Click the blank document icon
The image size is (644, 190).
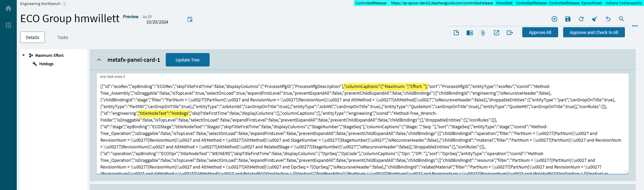[x=456, y=33]
